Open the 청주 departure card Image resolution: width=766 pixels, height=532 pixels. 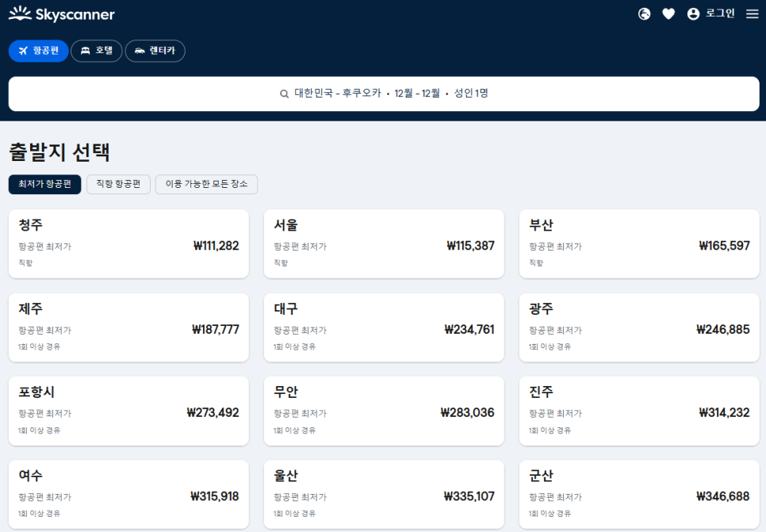128,243
